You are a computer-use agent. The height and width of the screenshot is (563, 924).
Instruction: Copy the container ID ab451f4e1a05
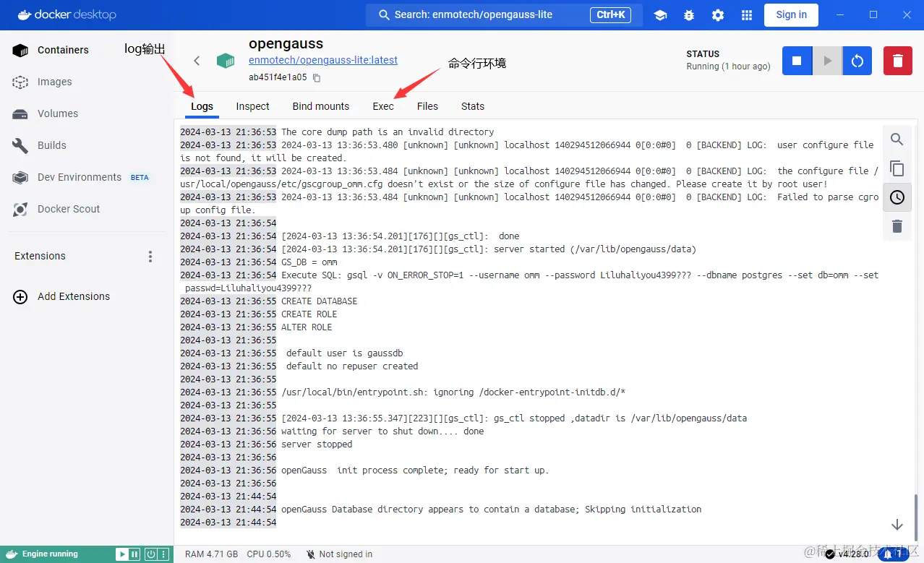click(317, 77)
